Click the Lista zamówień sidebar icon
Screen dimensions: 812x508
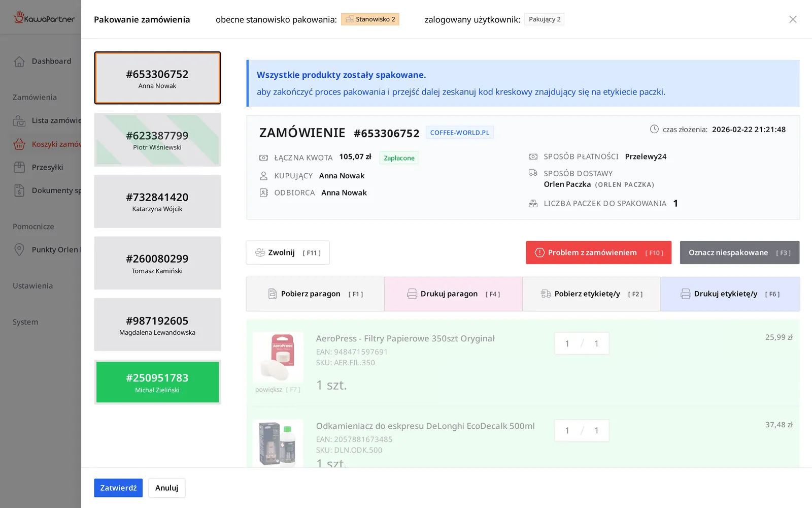(19, 121)
